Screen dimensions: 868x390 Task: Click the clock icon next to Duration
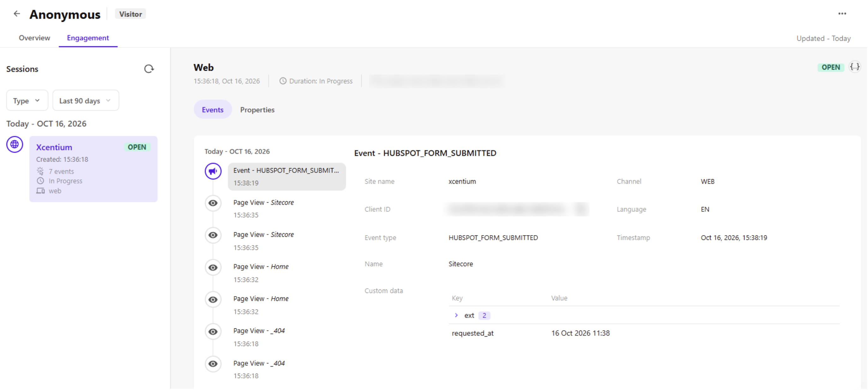point(283,81)
